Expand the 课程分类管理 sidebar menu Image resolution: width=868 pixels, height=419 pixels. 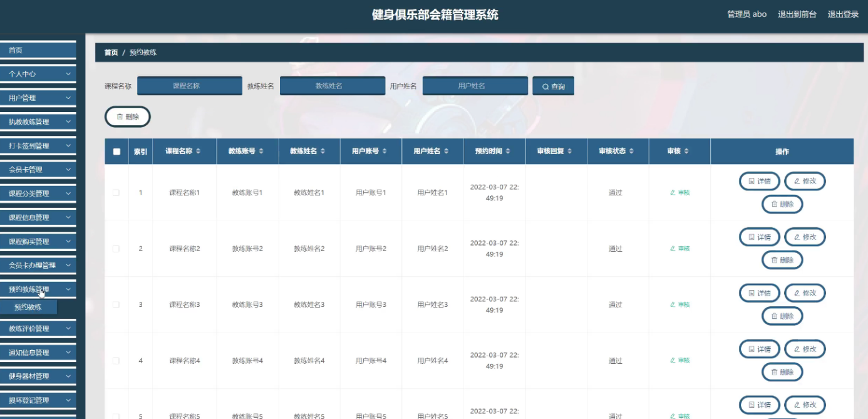point(38,194)
